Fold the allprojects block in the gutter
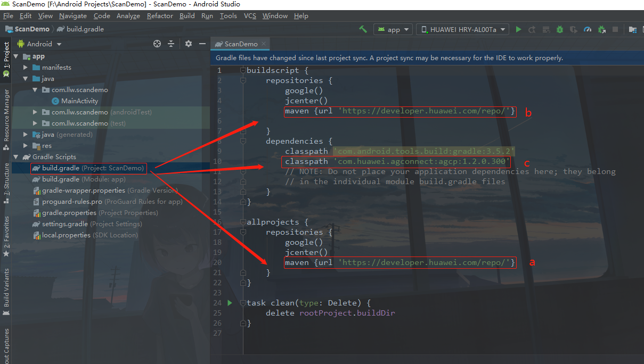The width and height of the screenshot is (644, 364). pyautogui.click(x=243, y=222)
